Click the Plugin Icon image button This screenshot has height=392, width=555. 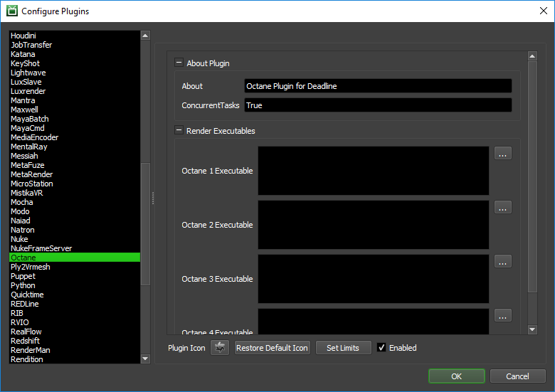click(x=220, y=348)
